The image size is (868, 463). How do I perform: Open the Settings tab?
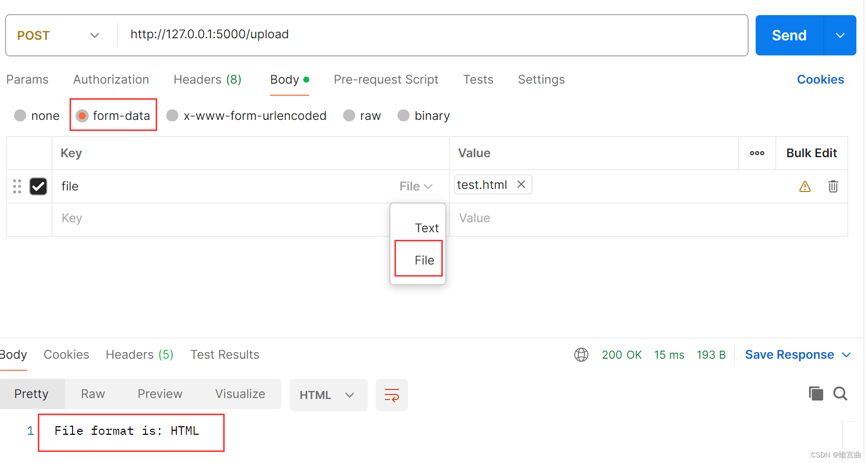(541, 80)
